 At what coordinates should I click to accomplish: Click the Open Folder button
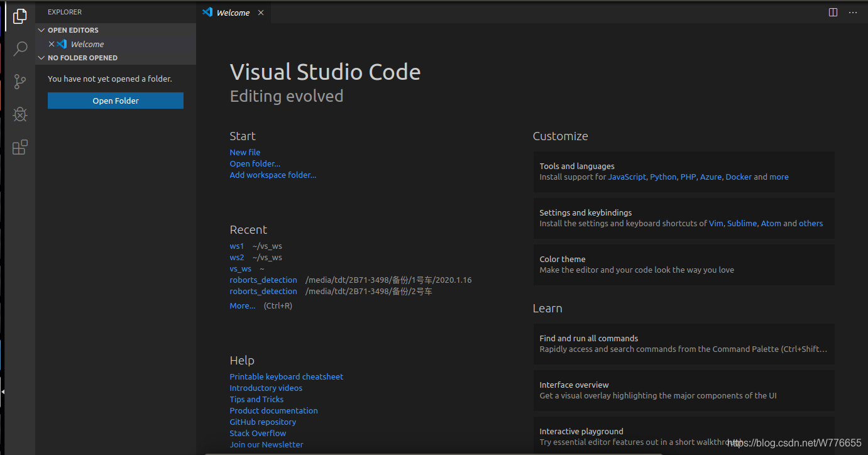click(116, 101)
